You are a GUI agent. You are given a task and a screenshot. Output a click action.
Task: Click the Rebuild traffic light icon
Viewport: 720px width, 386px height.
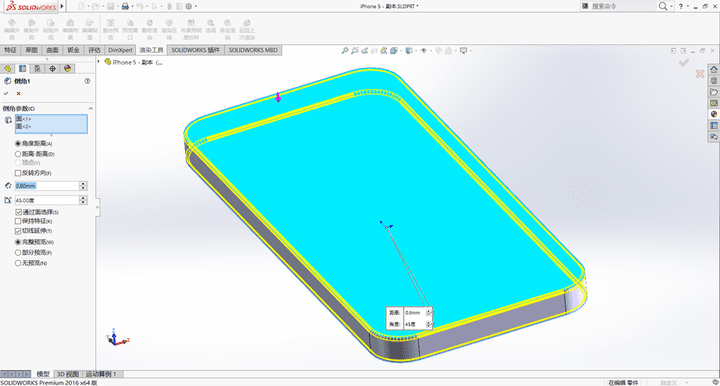[x=169, y=6]
